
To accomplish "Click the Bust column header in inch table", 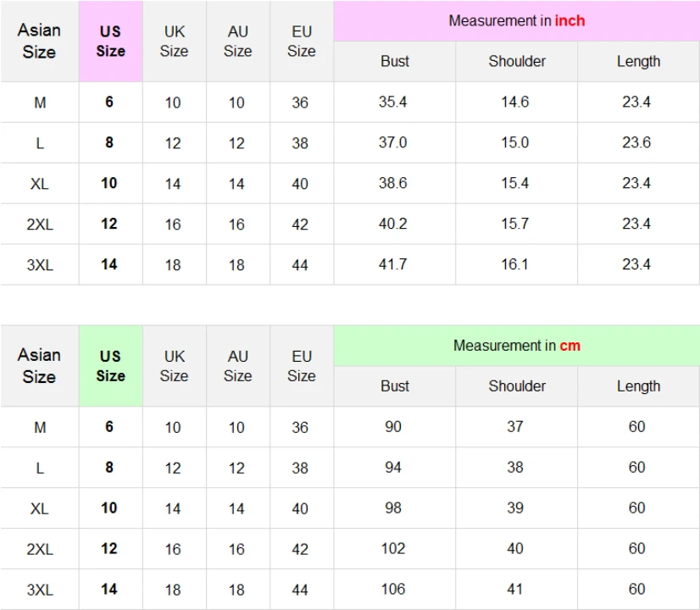I will pyautogui.click(x=395, y=62).
